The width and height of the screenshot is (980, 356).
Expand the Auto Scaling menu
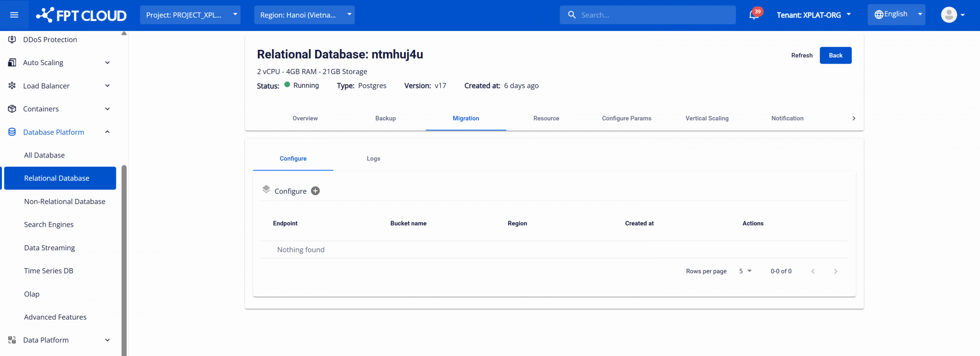pos(108,63)
